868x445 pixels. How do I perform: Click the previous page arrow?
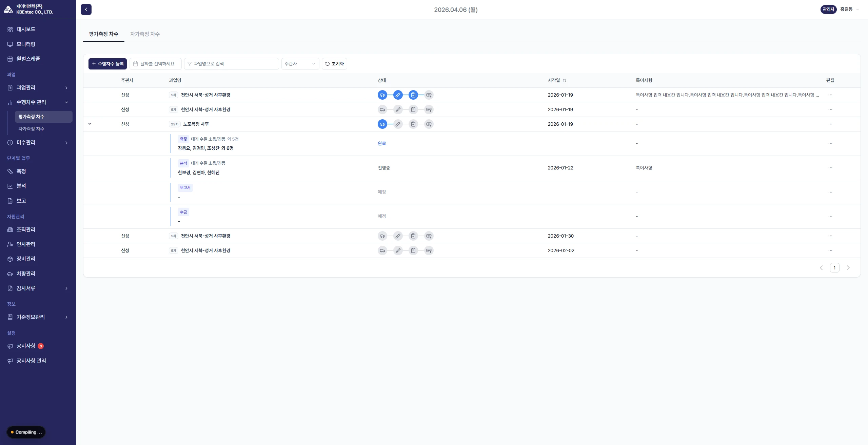point(821,268)
